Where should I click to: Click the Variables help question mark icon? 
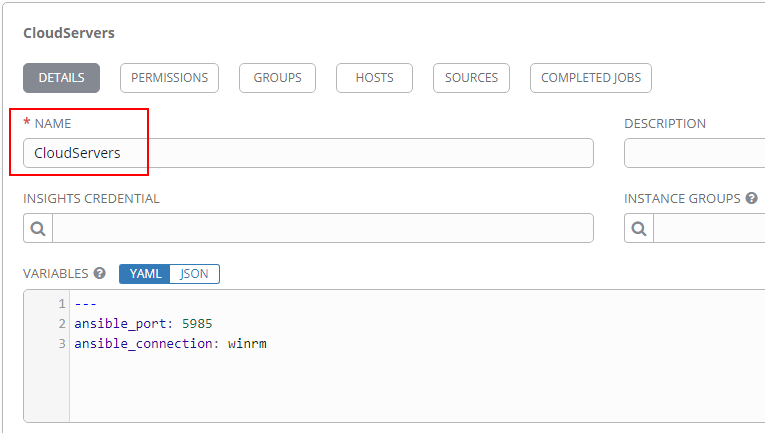(x=99, y=273)
